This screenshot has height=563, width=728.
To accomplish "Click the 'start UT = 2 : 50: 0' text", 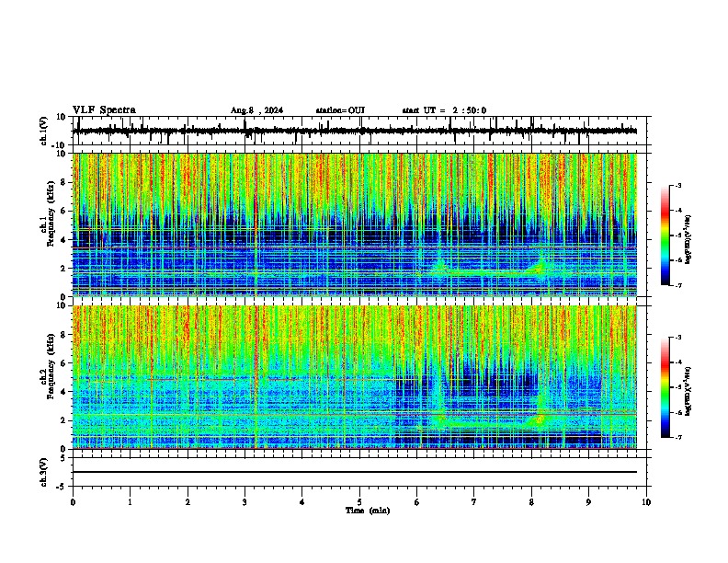I will [x=444, y=110].
